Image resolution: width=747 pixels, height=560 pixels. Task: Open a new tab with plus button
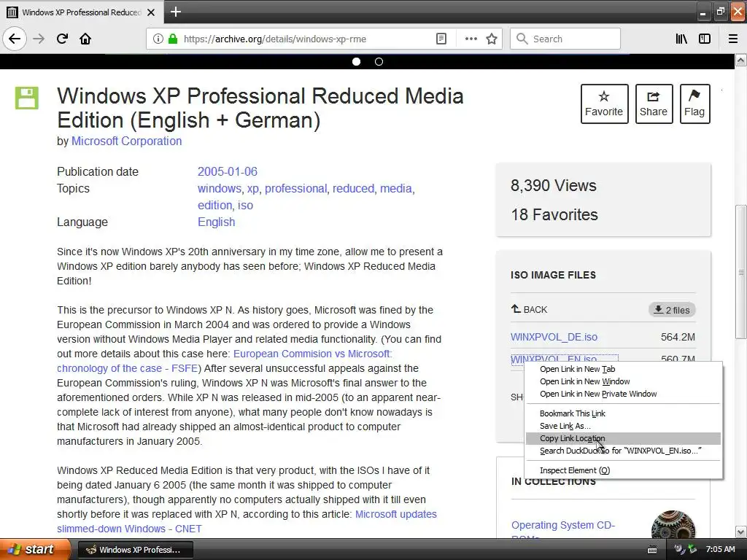point(176,12)
